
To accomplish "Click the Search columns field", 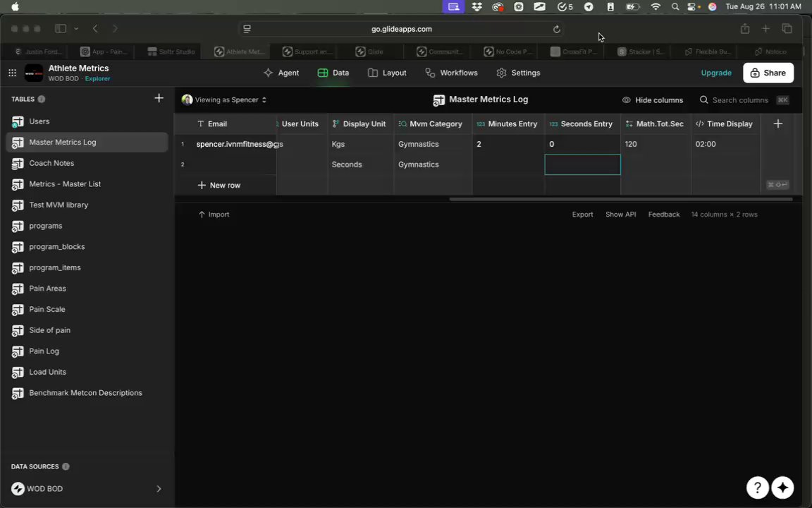I will [744, 100].
